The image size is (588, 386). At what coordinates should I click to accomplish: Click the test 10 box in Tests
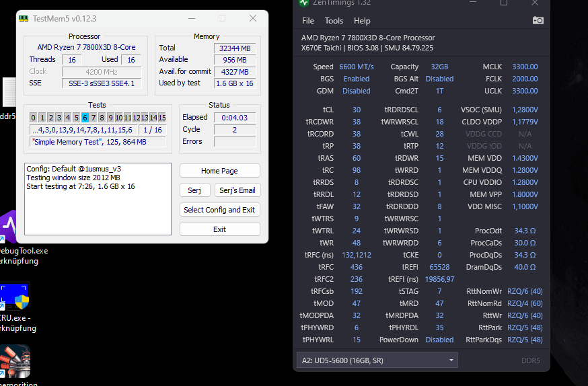119,118
